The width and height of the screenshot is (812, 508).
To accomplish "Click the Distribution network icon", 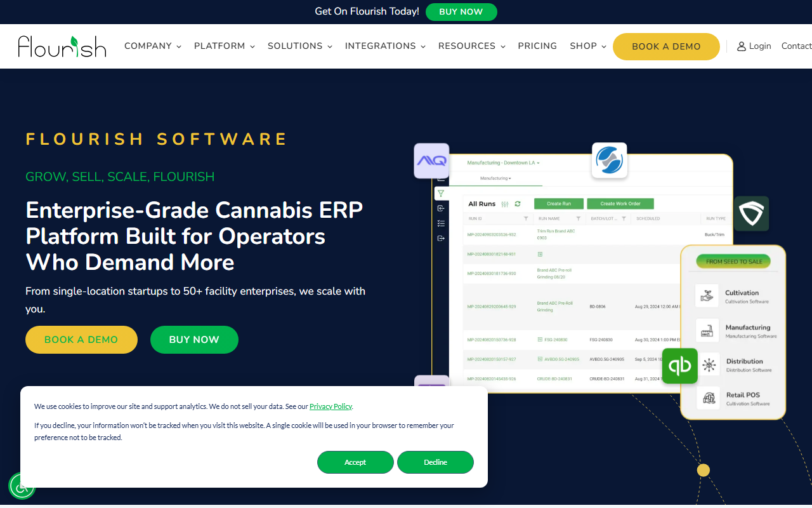I will [709, 365].
